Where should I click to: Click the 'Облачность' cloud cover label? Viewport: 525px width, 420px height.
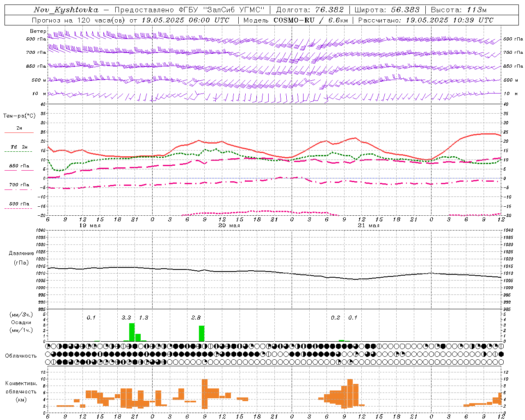[21, 356]
